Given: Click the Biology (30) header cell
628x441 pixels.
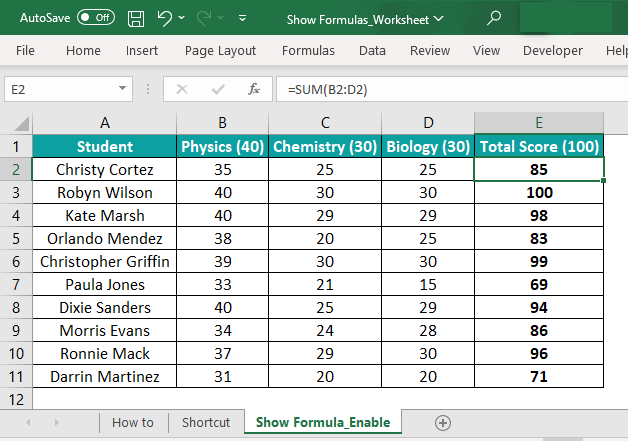Looking at the screenshot, I should pos(428,146).
